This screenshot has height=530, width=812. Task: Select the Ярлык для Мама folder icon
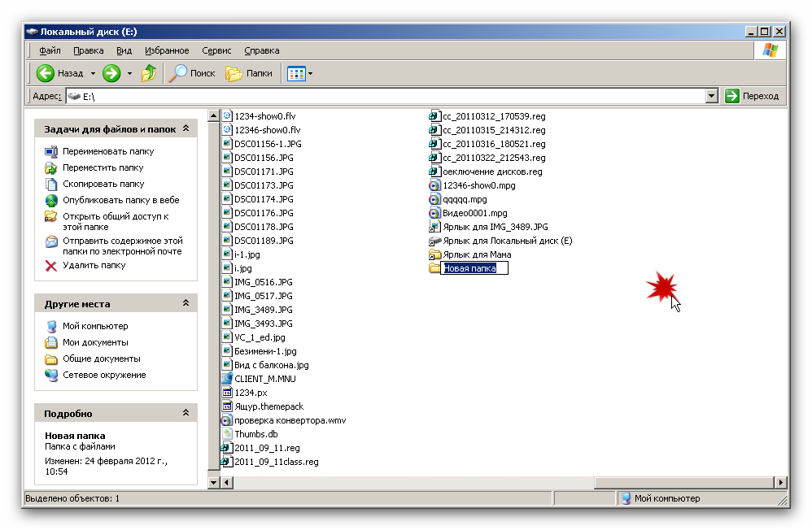434,254
